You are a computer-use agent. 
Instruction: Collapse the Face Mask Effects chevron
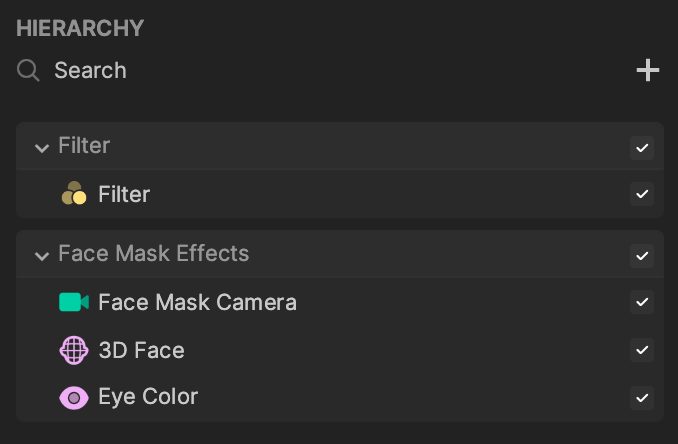click(x=42, y=256)
